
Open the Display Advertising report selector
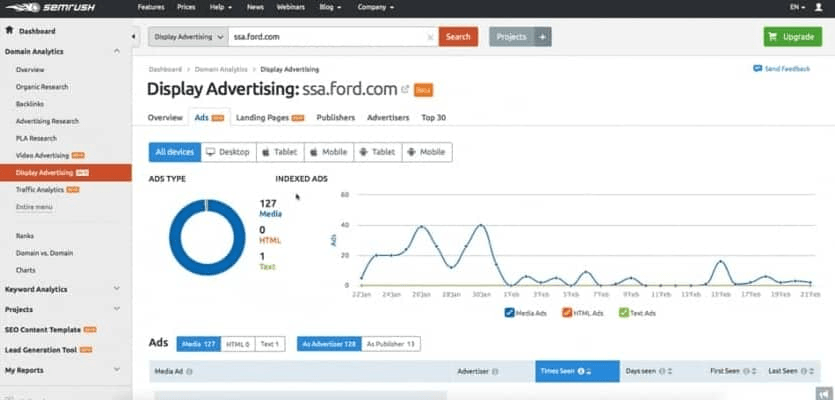pyautogui.click(x=188, y=37)
